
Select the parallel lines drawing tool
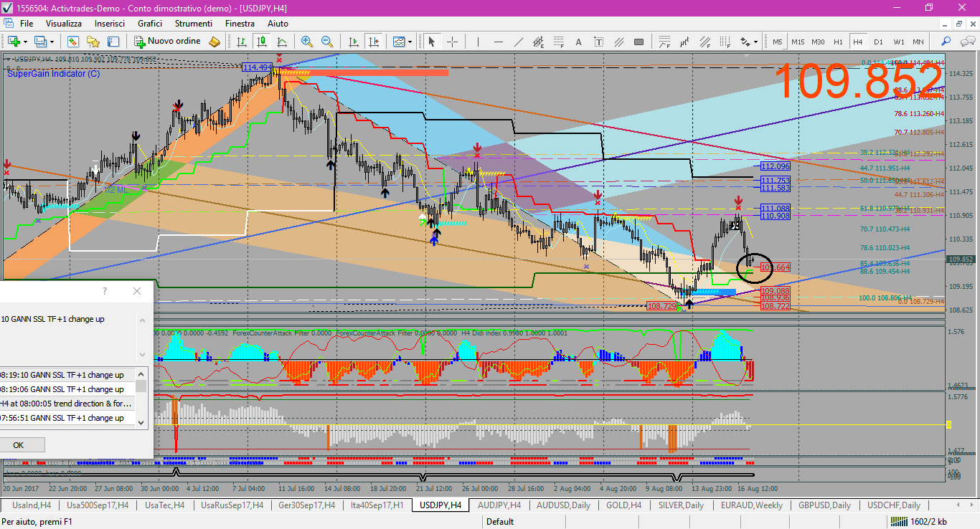[x=618, y=42]
